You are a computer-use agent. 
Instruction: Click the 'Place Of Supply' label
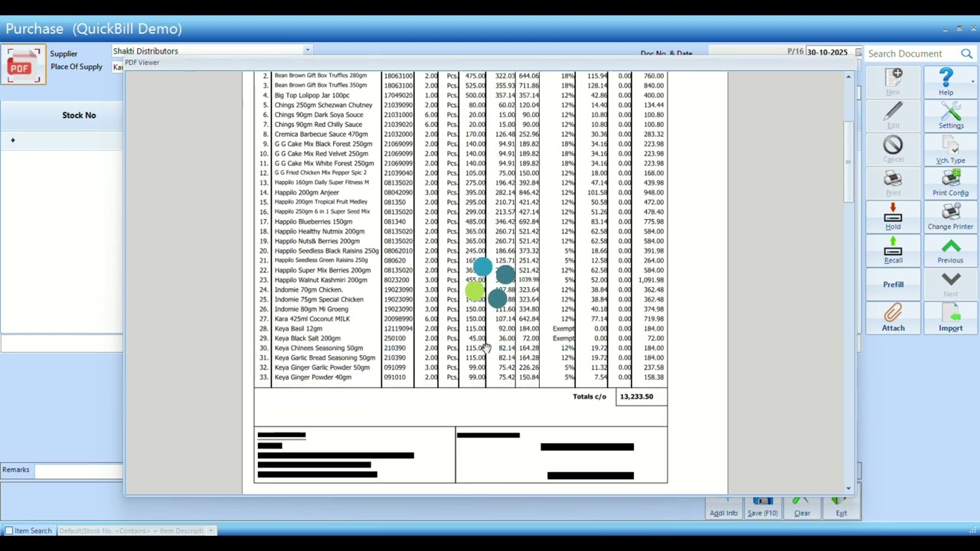click(77, 67)
